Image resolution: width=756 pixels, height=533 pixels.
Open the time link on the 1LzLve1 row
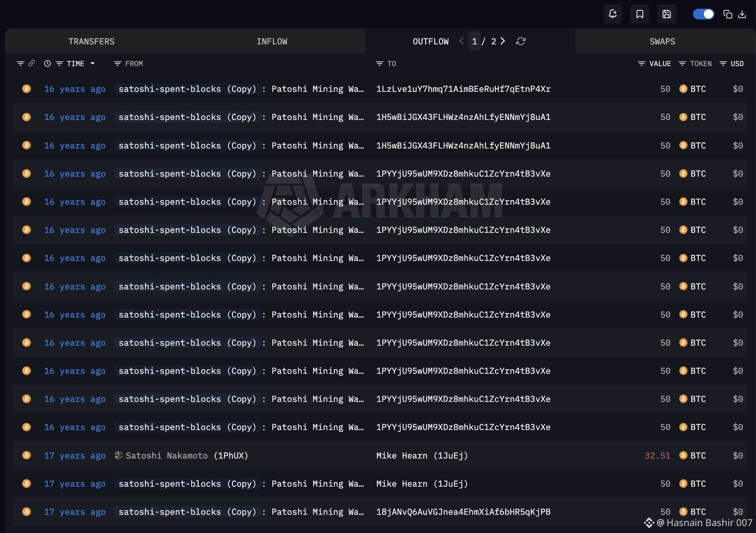pyautogui.click(x=75, y=89)
